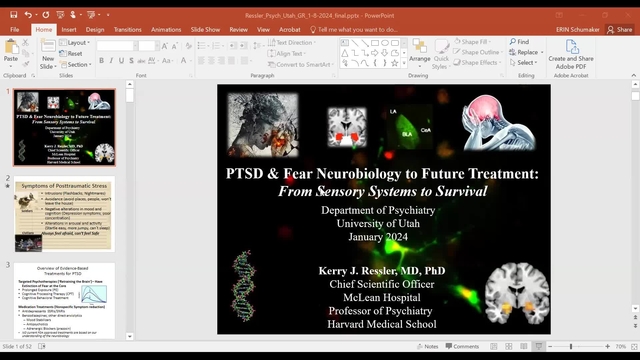This screenshot has height=360, width=640.
Task: Click the Increase Font Size icon
Action: (164, 46)
